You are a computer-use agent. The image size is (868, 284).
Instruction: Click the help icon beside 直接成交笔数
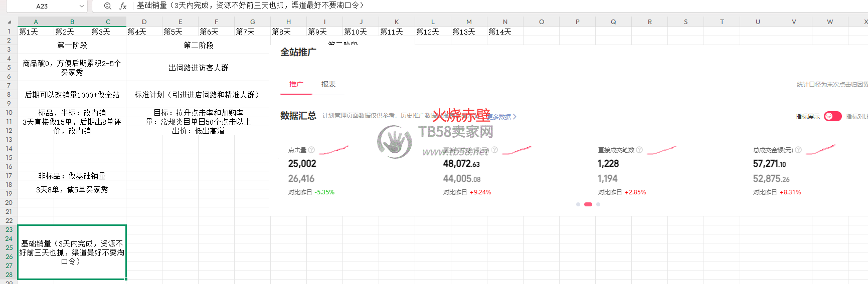click(x=639, y=150)
